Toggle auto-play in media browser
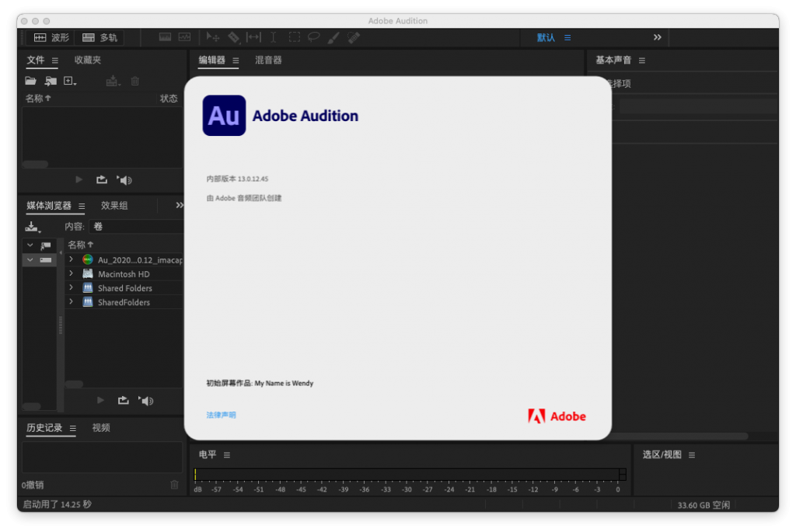 coord(146,401)
